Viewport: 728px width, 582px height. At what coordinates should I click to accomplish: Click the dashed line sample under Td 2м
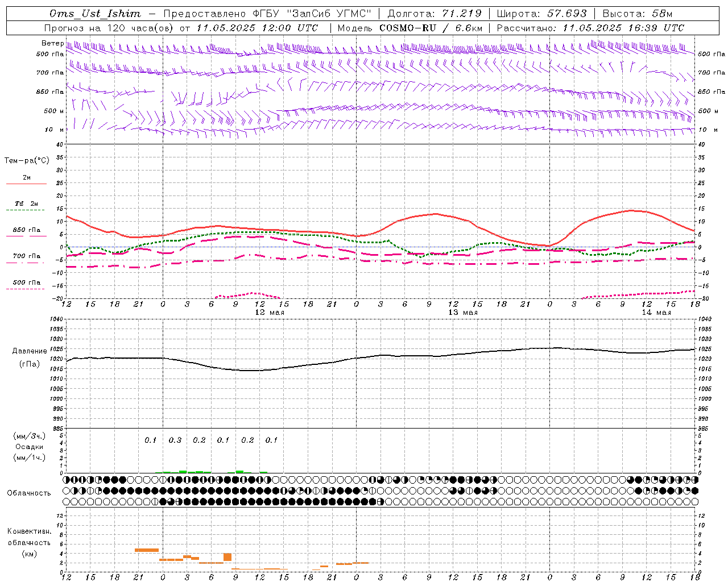click(26, 210)
